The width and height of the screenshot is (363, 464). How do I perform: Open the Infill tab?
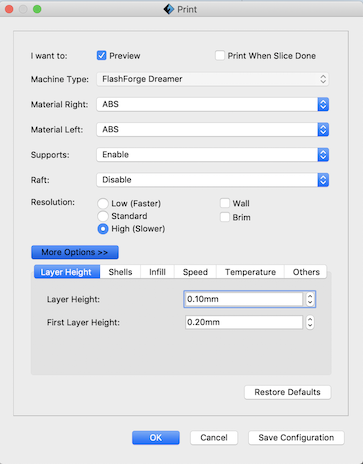(157, 272)
